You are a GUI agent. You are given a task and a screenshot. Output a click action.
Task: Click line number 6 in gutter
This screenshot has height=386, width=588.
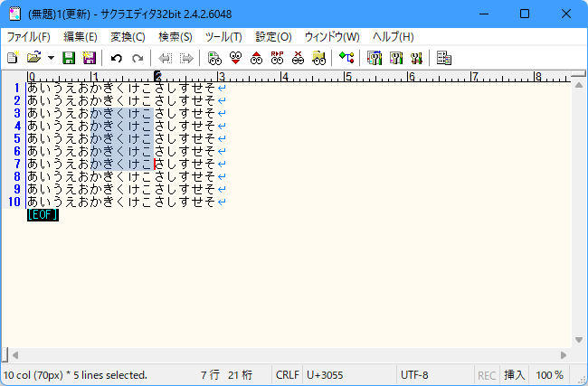pos(17,151)
